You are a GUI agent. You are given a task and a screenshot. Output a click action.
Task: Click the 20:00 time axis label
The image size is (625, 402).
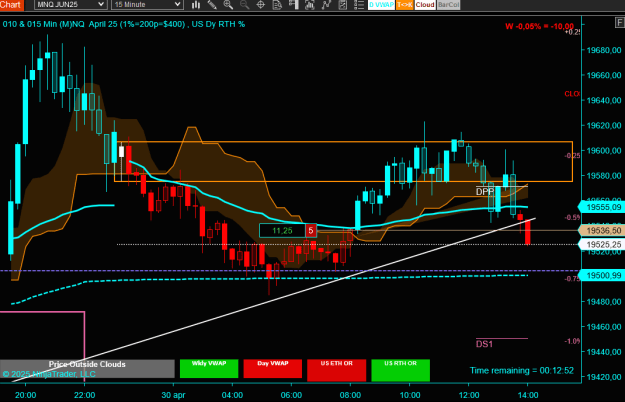click(26, 395)
